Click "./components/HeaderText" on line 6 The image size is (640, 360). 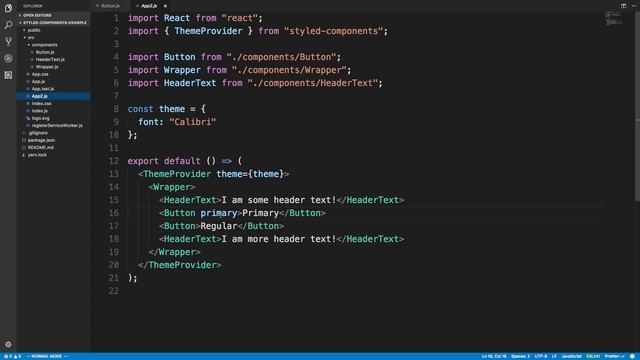point(312,83)
